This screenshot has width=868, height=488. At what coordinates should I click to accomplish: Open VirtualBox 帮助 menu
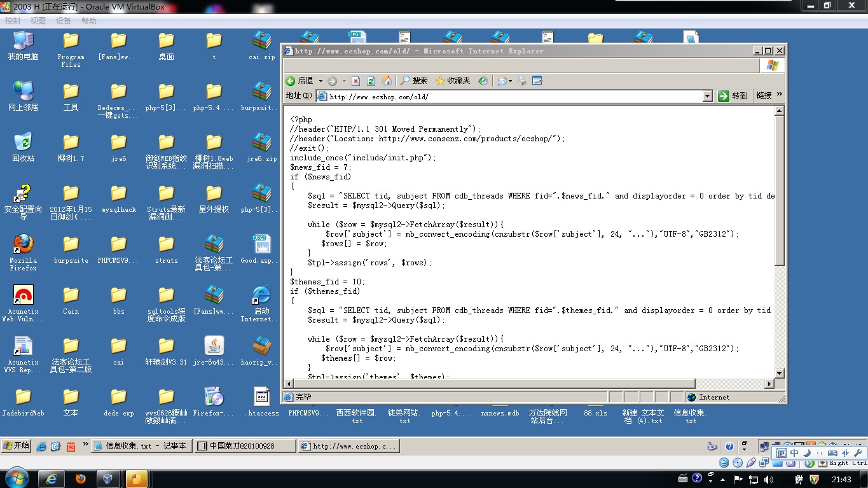(89, 21)
